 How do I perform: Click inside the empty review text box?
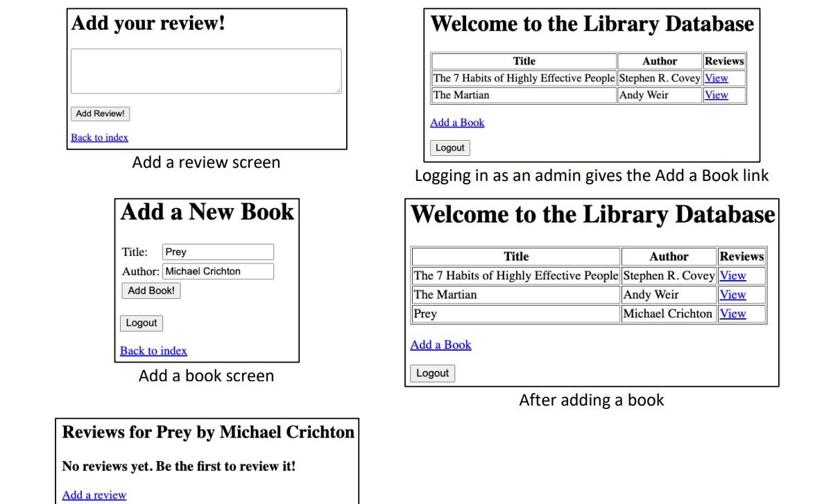[205, 70]
